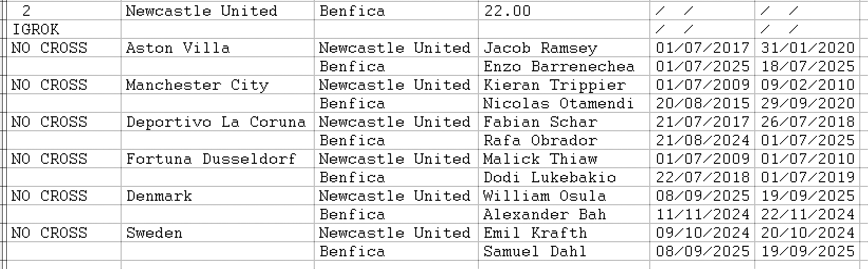Select the Sweden cell
The image size is (868, 269).
point(154,233)
